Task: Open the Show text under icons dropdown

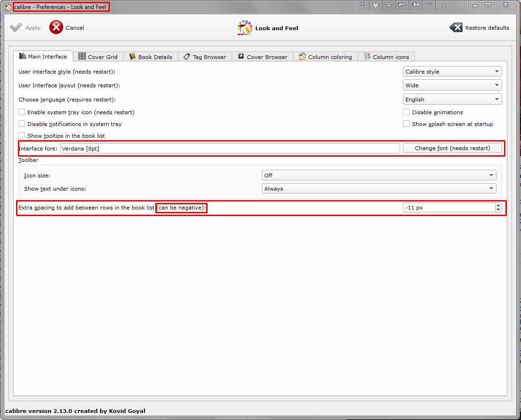Action: [379, 188]
